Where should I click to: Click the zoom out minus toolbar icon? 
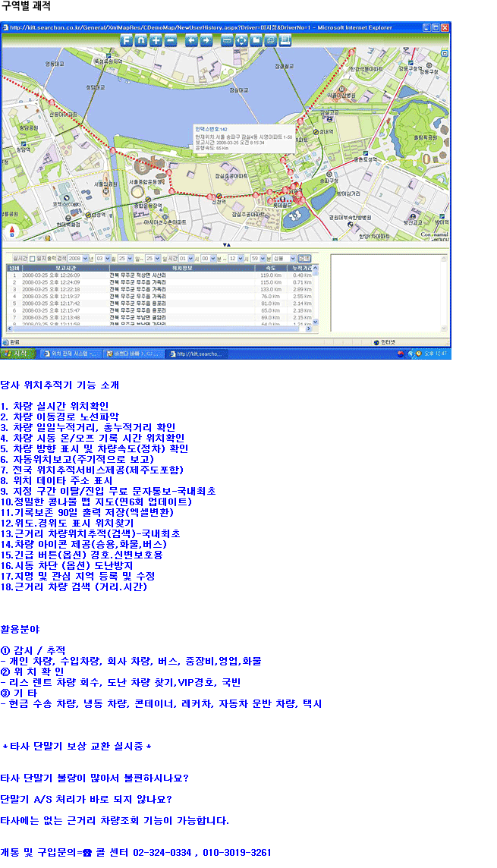pos(171,39)
